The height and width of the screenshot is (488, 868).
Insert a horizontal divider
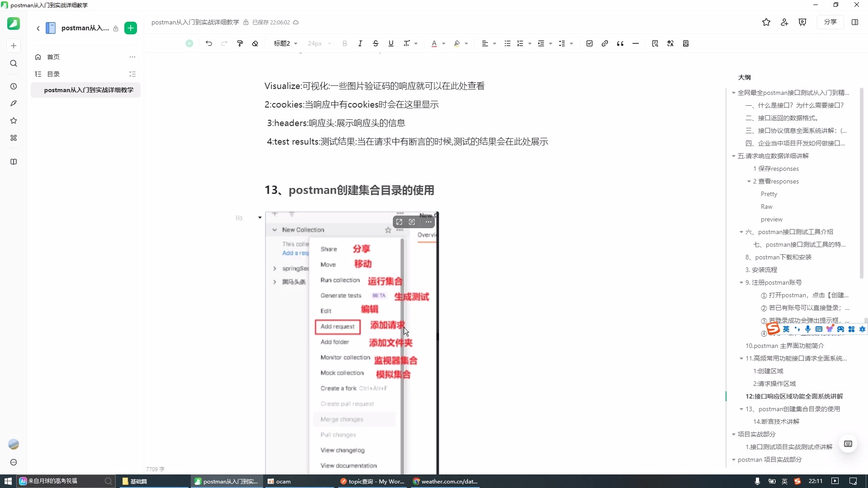pos(636,43)
